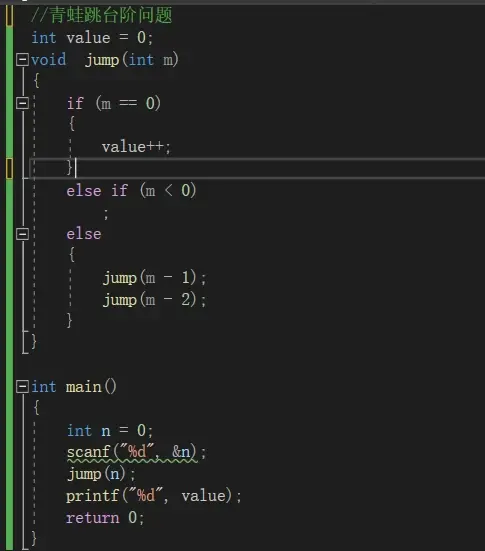Click the 'value++;' statement

(136, 147)
